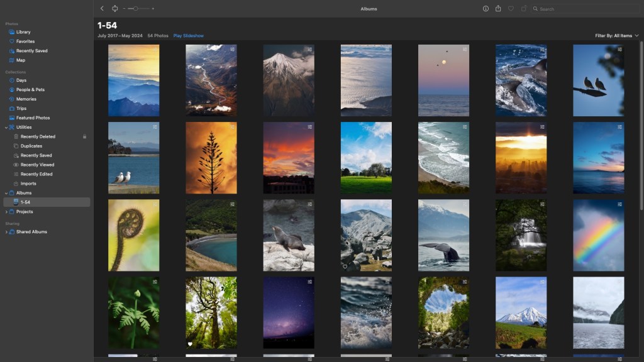Open People & Pets collection
The height and width of the screenshot is (362, 644).
pyautogui.click(x=30, y=90)
